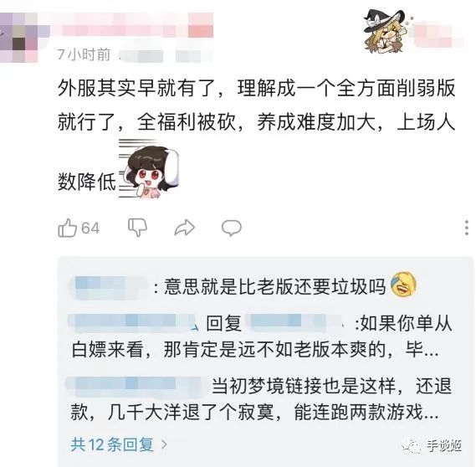
Task: Tap the blonde witch avatar decoration
Action: pos(386,31)
